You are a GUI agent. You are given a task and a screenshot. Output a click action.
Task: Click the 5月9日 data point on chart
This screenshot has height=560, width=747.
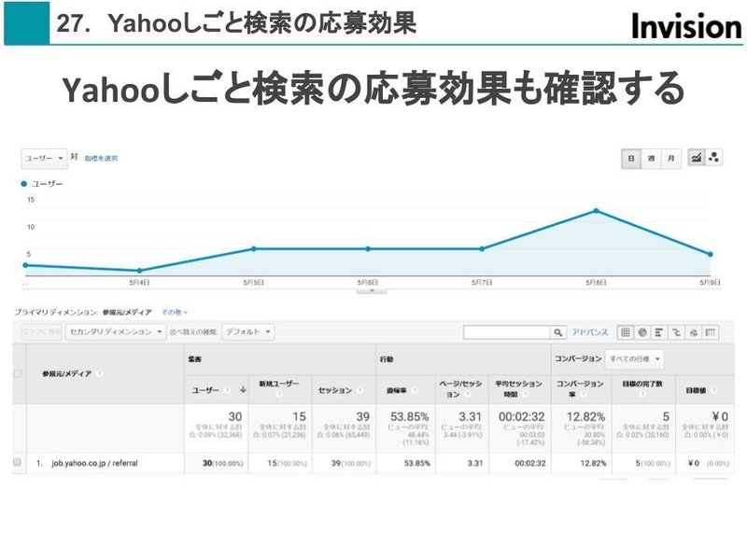(710, 254)
